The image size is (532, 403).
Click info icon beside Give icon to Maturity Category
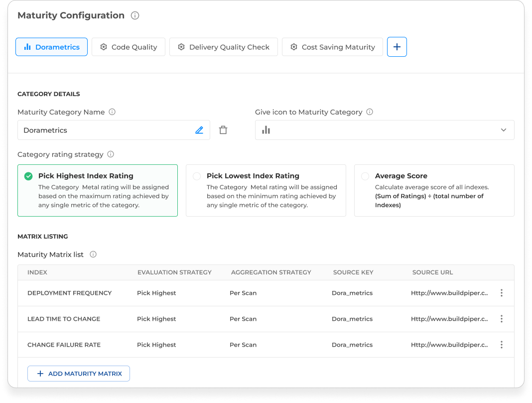tap(370, 112)
